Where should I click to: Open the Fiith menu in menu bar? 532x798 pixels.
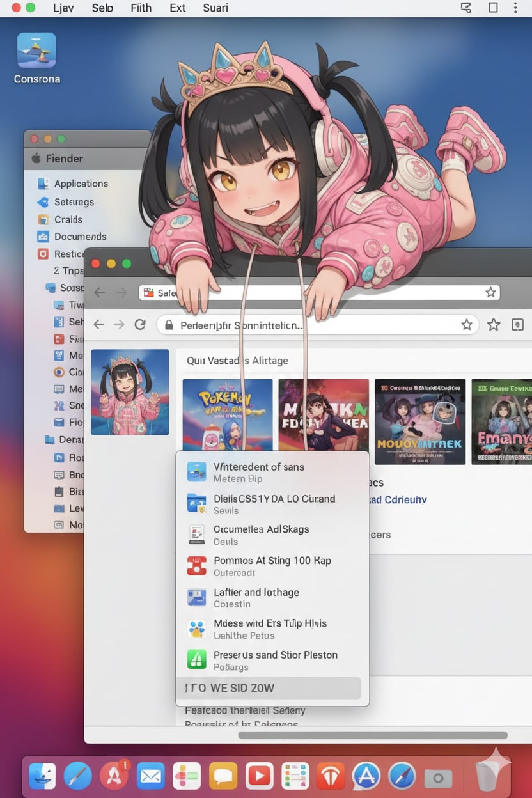(141, 8)
